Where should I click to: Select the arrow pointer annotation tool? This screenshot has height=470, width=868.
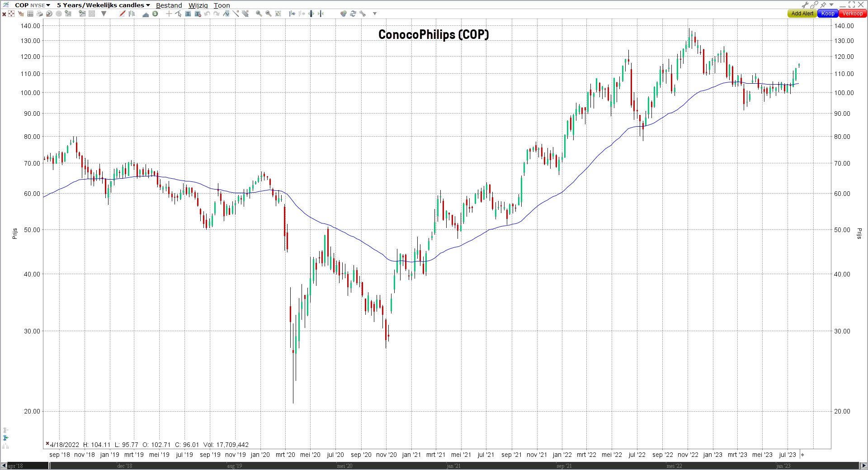point(178,14)
